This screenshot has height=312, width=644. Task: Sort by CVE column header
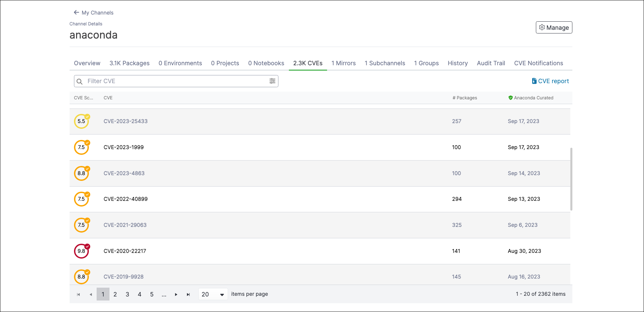[x=108, y=98]
